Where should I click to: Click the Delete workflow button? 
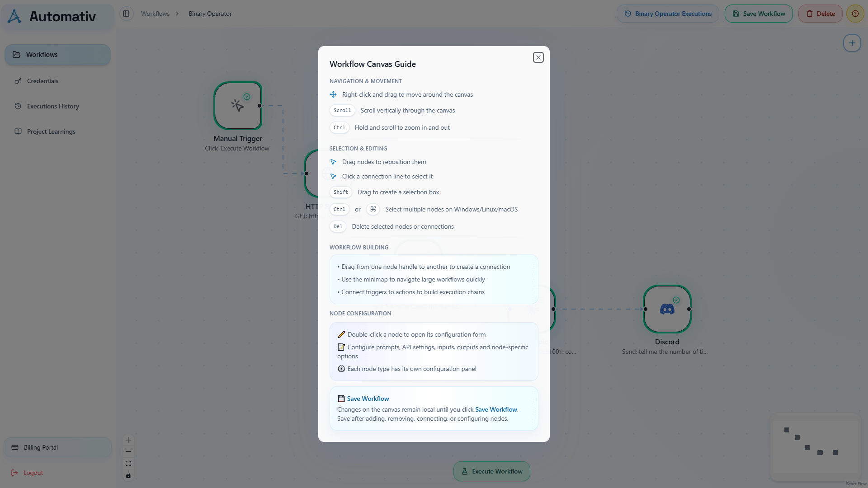pos(820,14)
